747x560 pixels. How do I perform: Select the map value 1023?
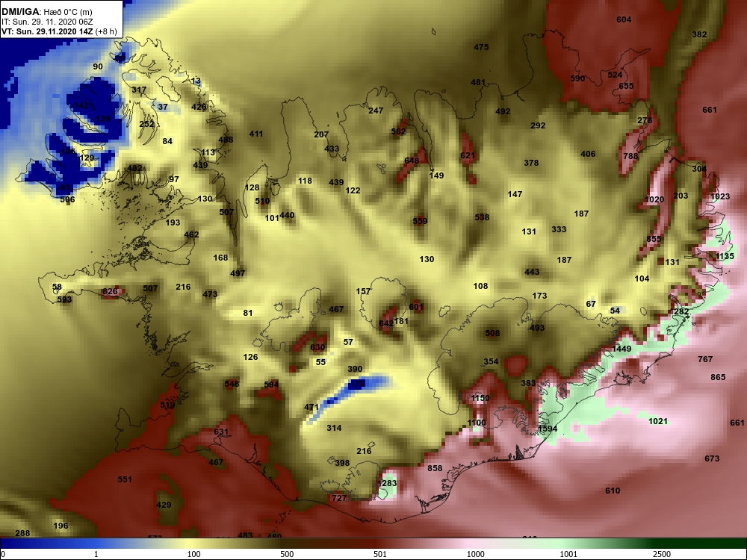click(720, 196)
